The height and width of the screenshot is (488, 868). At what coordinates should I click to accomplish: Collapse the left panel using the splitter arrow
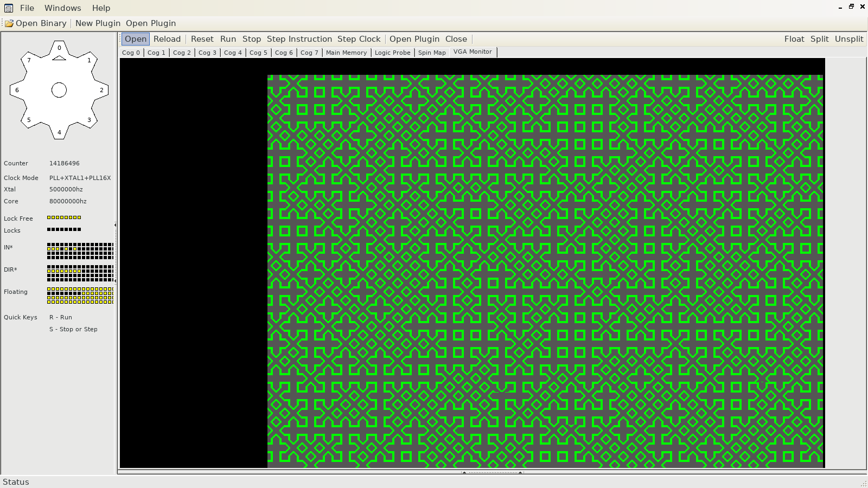click(x=115, y=225)
